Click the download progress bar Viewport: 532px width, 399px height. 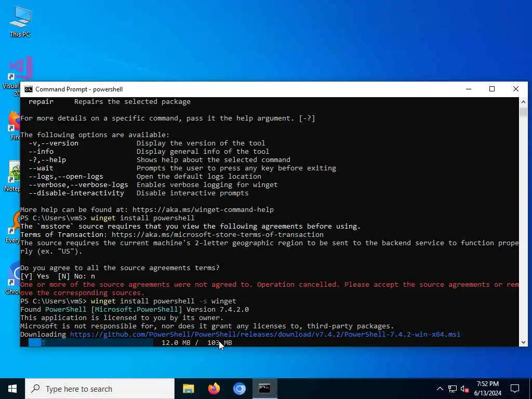90,343
